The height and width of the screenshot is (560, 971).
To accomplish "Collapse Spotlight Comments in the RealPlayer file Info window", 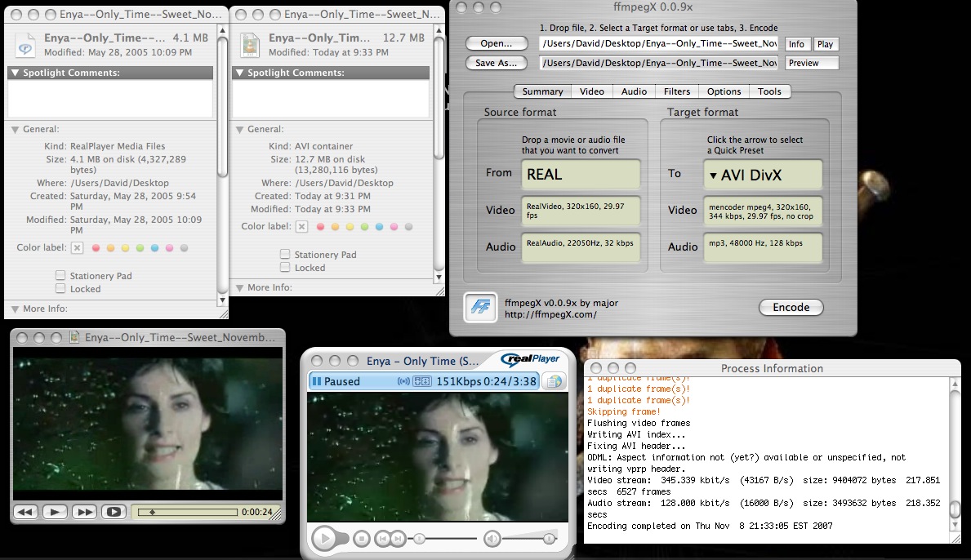I will 15,73.
